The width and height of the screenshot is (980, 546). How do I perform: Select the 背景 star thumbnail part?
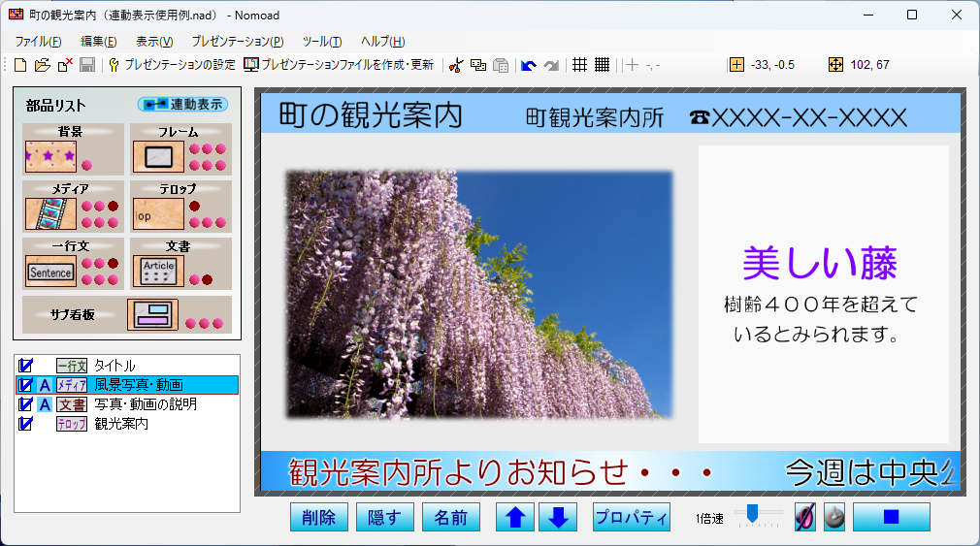click(50, 156)
